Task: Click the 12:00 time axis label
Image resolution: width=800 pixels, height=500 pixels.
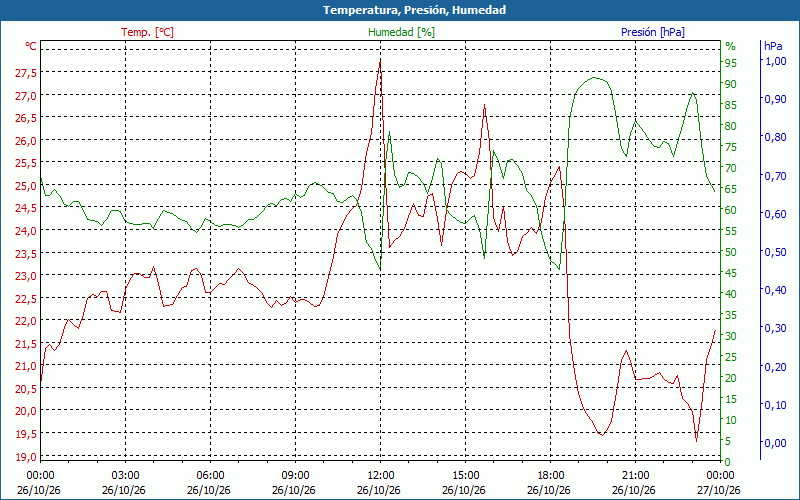Action: [x=380, y=476]
